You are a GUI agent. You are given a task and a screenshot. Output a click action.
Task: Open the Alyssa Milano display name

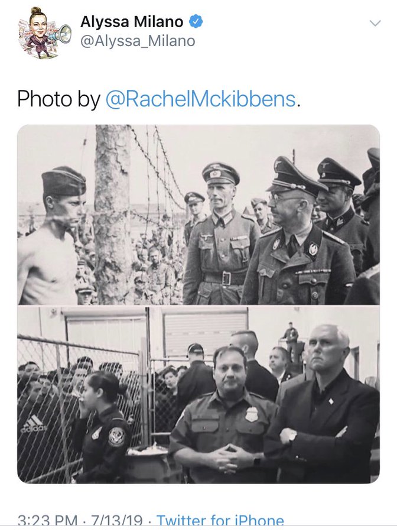(132, 22)
